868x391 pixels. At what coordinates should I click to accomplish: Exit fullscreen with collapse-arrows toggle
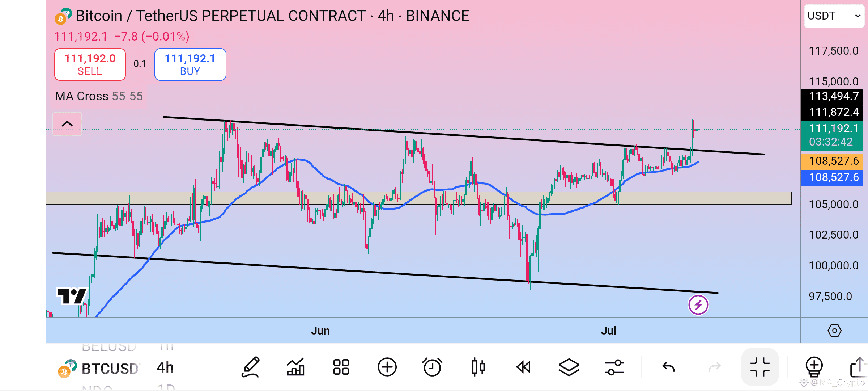[x=760, y=367]
